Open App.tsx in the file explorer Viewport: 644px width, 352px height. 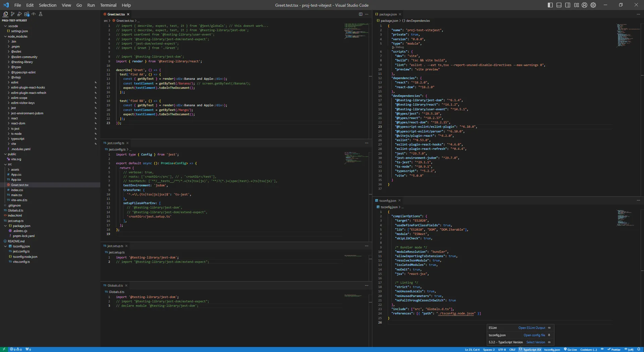tap(16, 180)
